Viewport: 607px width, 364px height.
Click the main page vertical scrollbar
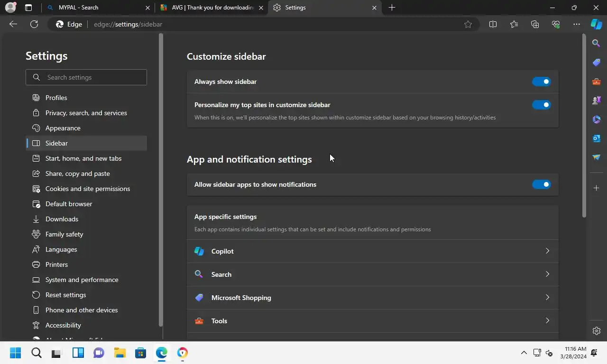[584, 126]
